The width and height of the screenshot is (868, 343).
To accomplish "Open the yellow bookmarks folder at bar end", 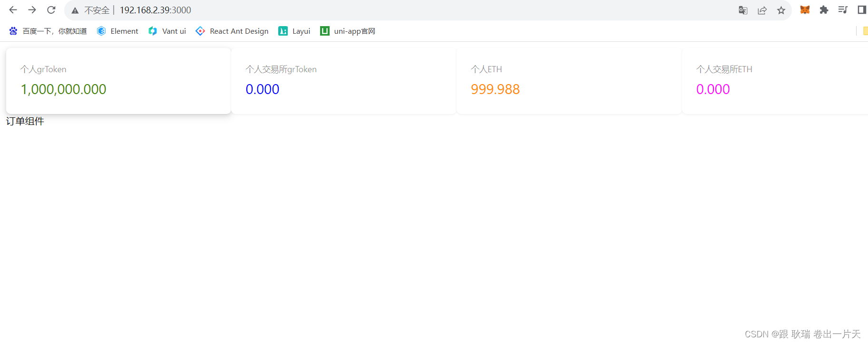I will [x=865, y=31].
